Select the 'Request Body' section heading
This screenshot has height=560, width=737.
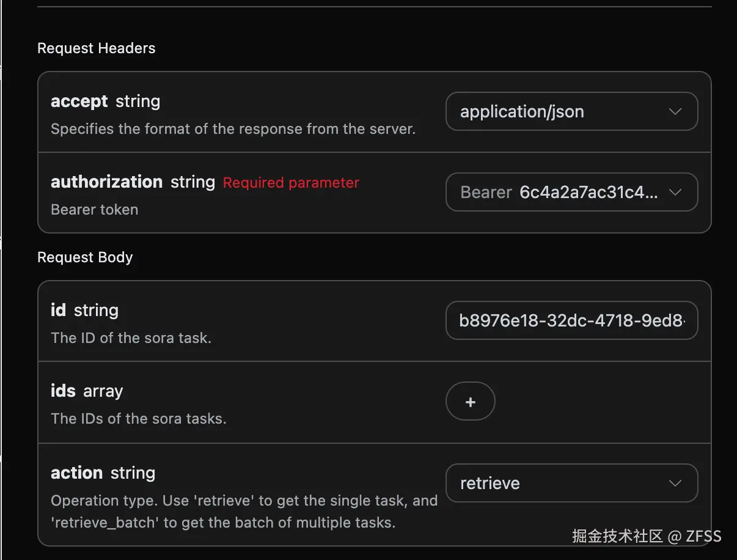[x=85, y=257]
